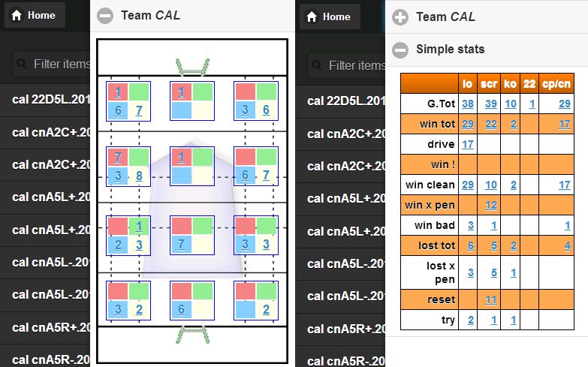Select cal cnA5R+ item in right list

coord(340,329)
